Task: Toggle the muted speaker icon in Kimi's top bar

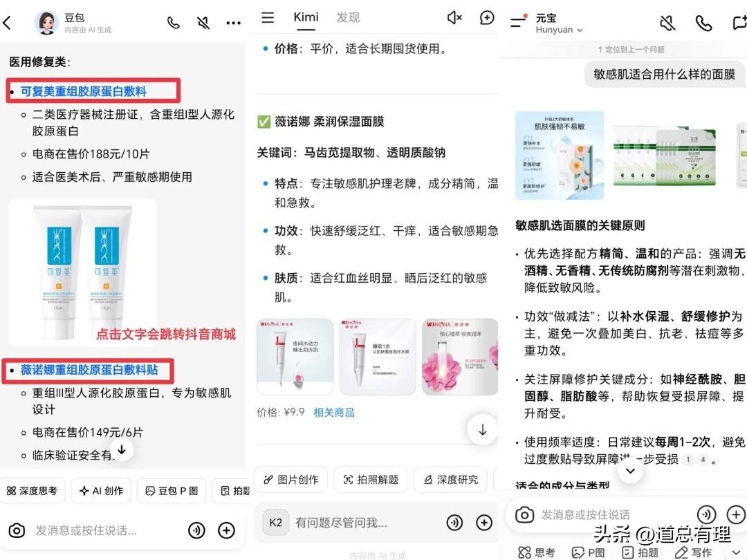Action: pos(454,17)
